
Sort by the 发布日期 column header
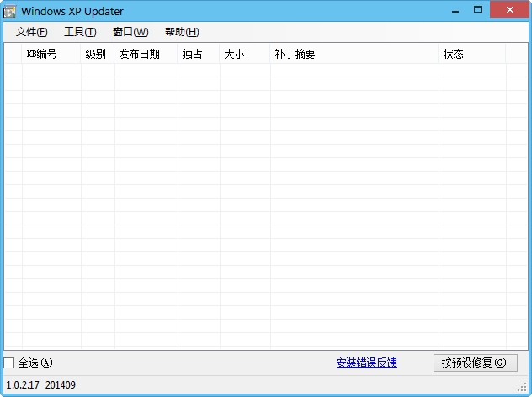point(146,54)
